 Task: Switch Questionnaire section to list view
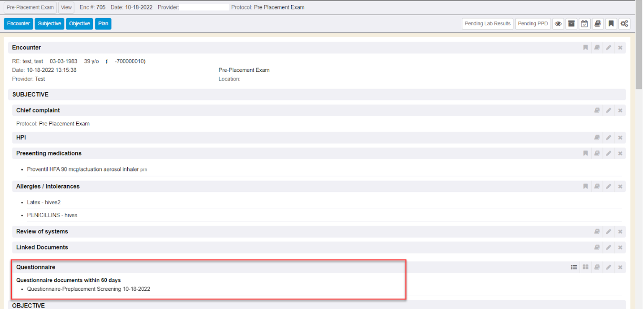click(574, 268)
